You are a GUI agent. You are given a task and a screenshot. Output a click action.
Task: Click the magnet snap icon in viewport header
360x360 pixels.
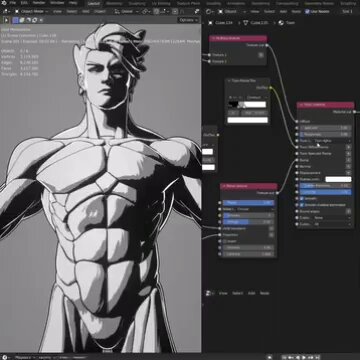pos(157,11)
